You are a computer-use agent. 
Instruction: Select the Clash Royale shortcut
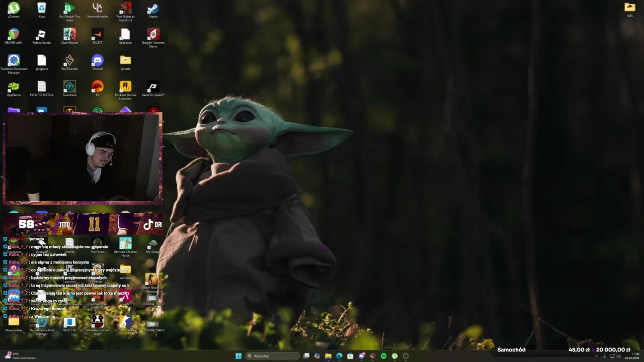coord(69,36)
